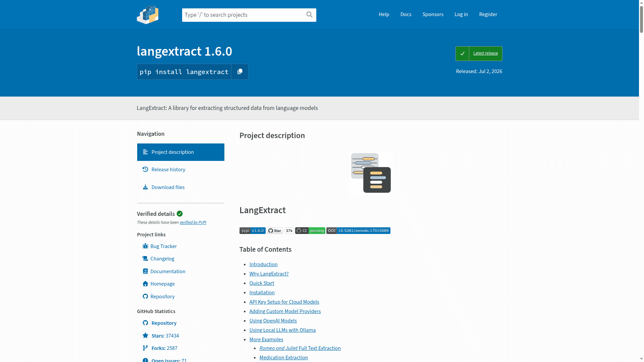Click the Documentation book icon
This screenshot has height=362, width=644.
[145, 271]
